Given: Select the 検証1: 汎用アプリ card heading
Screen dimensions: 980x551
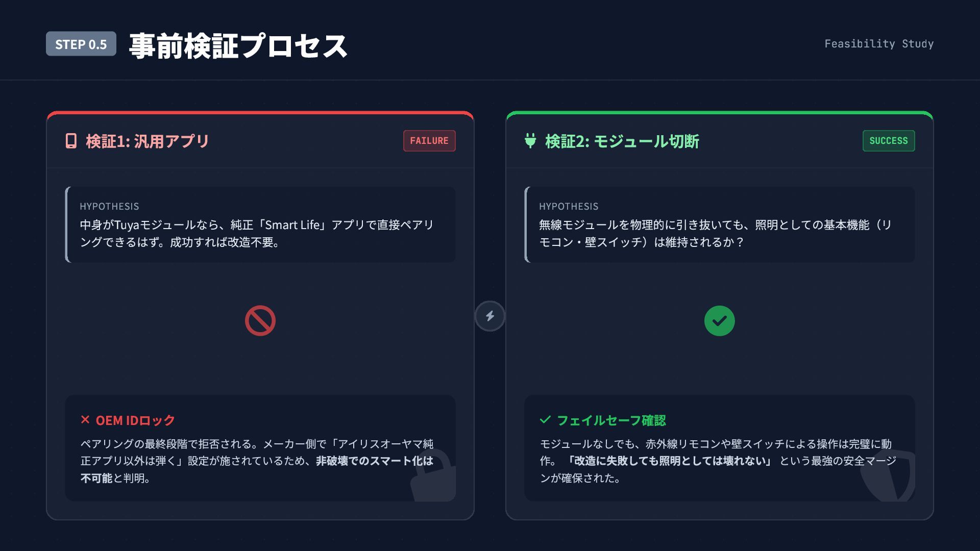Looking at the screenshot, I should click(148, 141).
